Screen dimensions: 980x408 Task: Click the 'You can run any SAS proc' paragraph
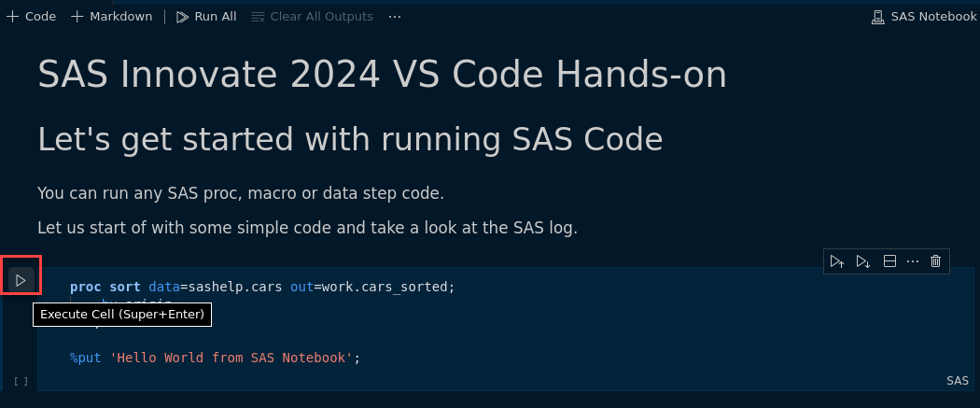241,193
